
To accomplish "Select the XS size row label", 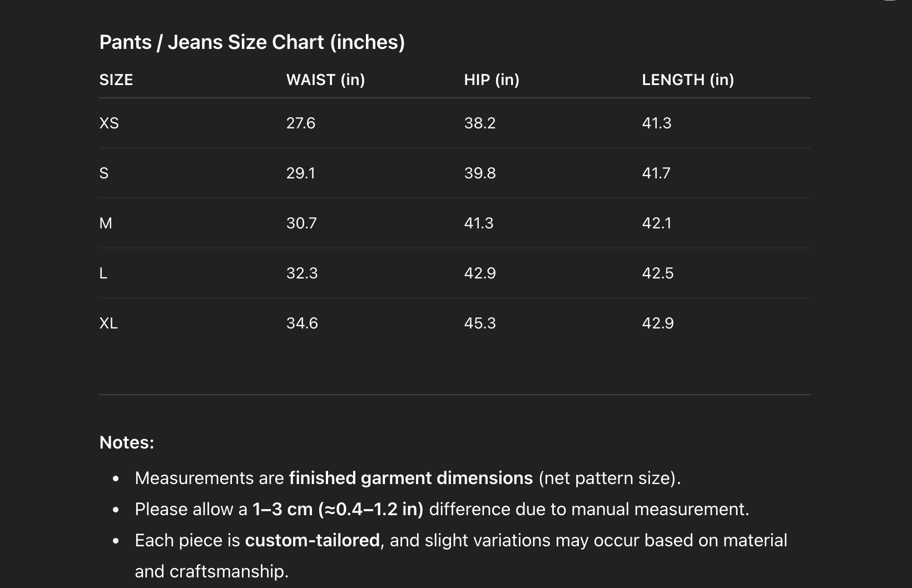I will click(109, 123).
